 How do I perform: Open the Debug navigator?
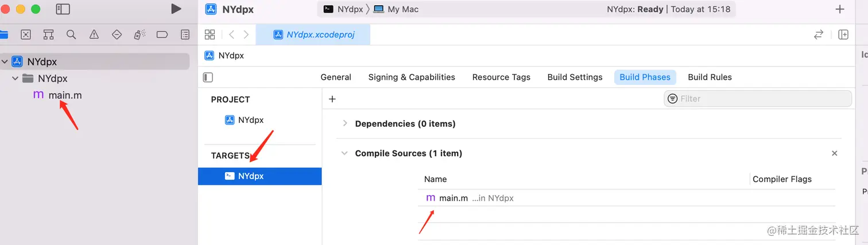(139, 34)
